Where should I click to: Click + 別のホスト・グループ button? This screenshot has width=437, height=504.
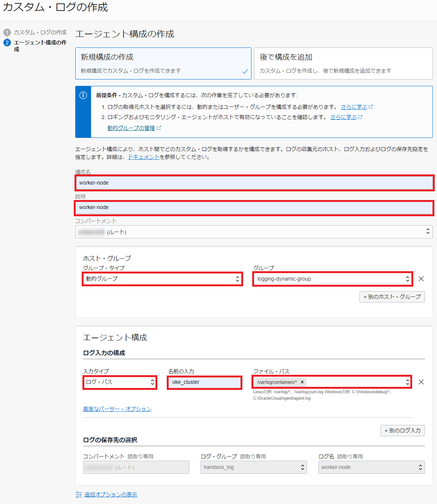tap(392, 297)
